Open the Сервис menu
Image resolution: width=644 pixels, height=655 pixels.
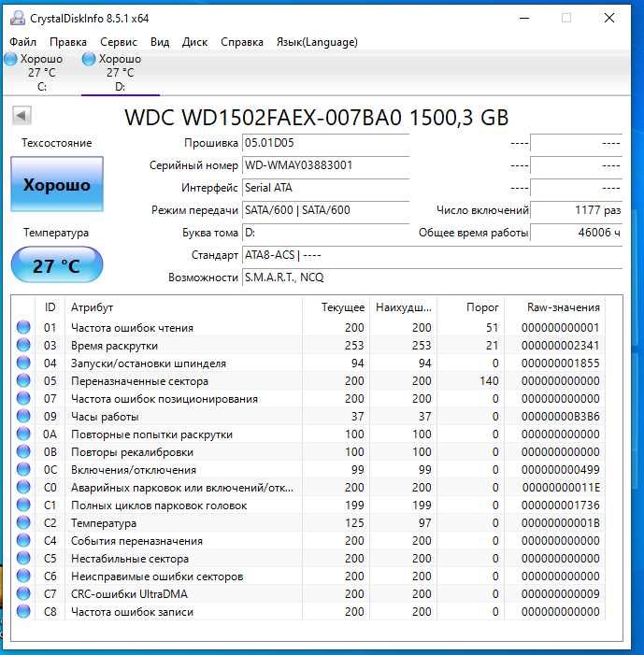119,42
